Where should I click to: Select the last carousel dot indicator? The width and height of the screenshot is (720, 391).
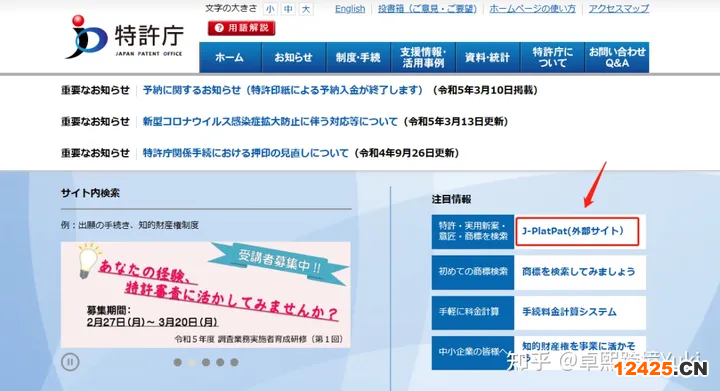tap(234, 362)
